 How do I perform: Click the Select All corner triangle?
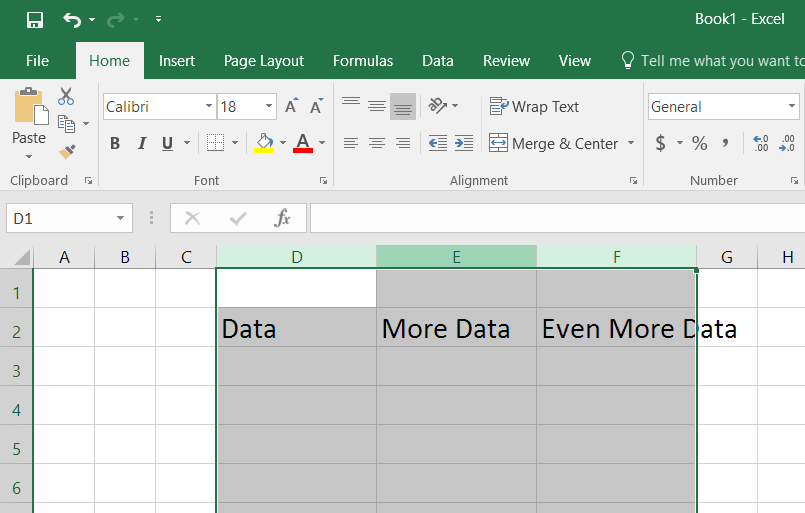click(x=22, y=256)
